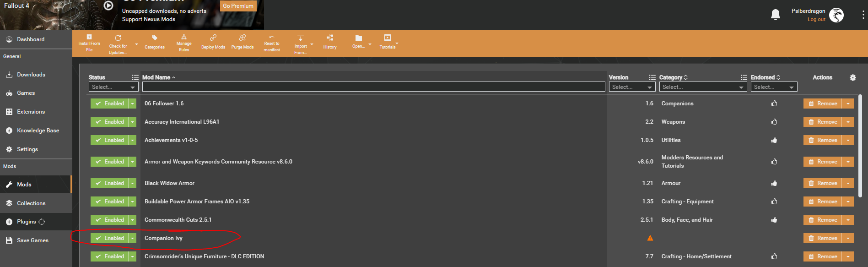This screenshot has height=267, width=868.
Task: Expand Remove arrow for Companion Ivy
Action: click(848, 238)
